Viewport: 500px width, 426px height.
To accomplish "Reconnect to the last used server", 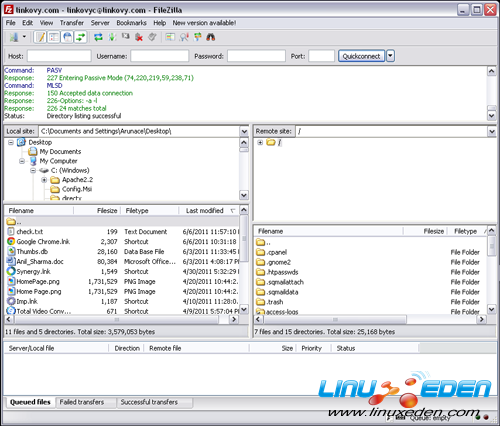I will pyautogui.click(x=152, y=37).
